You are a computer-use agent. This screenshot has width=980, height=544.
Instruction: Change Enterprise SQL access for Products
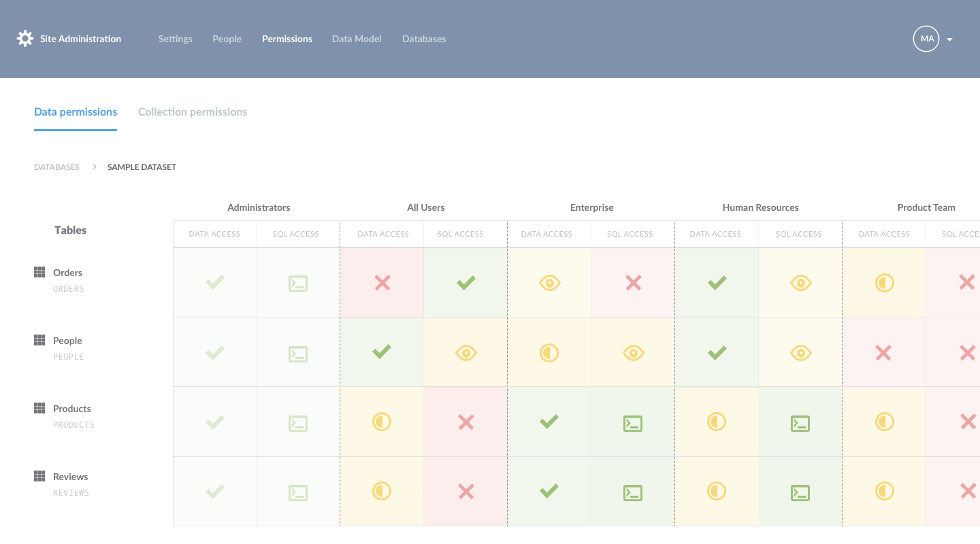pyautogui.click(x=634, y=423)
